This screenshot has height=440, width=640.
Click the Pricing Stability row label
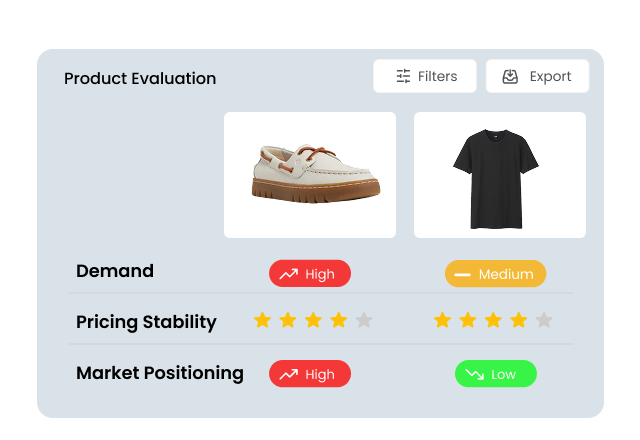click(x=146, y=322)
